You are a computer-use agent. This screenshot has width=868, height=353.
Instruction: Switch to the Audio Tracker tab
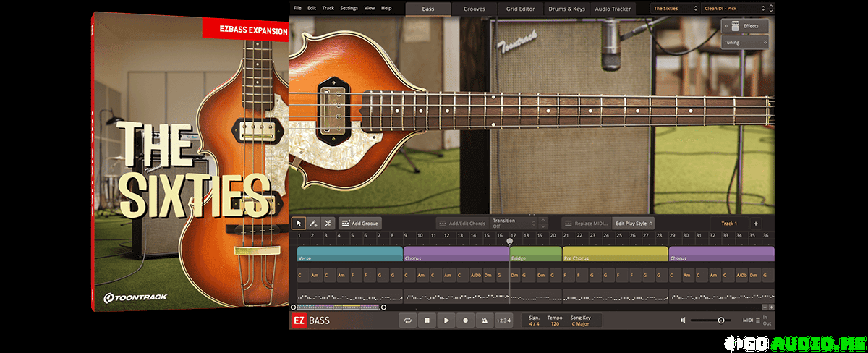(x=613, y=9)
